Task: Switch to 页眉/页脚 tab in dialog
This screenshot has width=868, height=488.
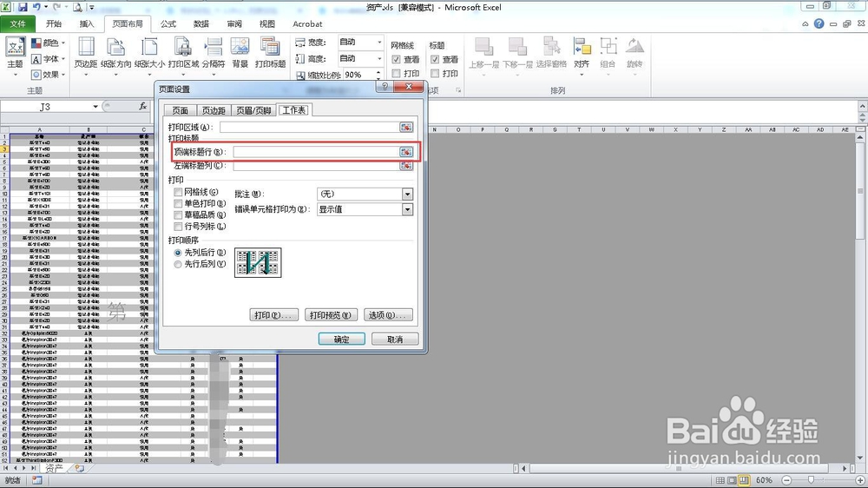Action: [253, 110]
